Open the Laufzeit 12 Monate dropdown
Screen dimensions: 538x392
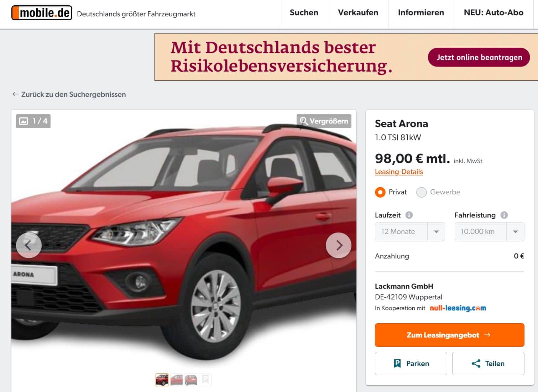pos(410,232)
